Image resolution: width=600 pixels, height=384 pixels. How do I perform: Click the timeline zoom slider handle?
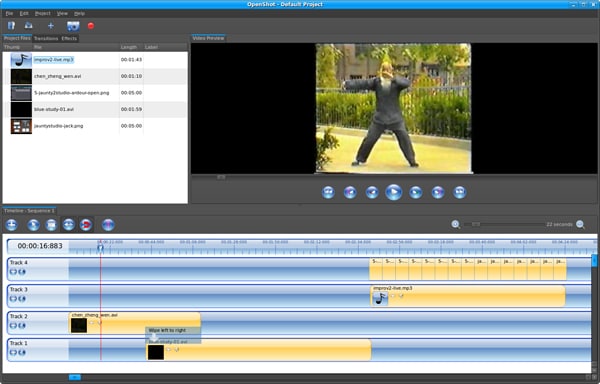(x=476, y=224)
